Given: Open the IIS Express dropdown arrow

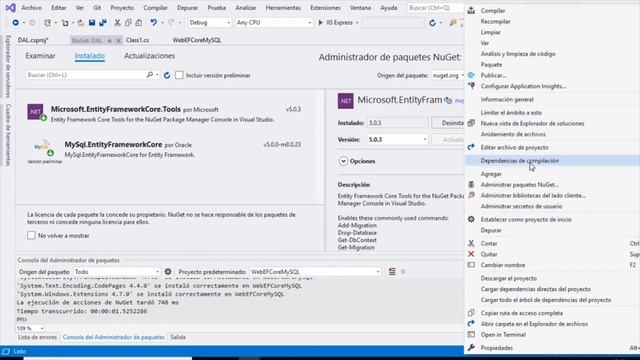Looking at the screenshot, I should (x=357, y=23).
